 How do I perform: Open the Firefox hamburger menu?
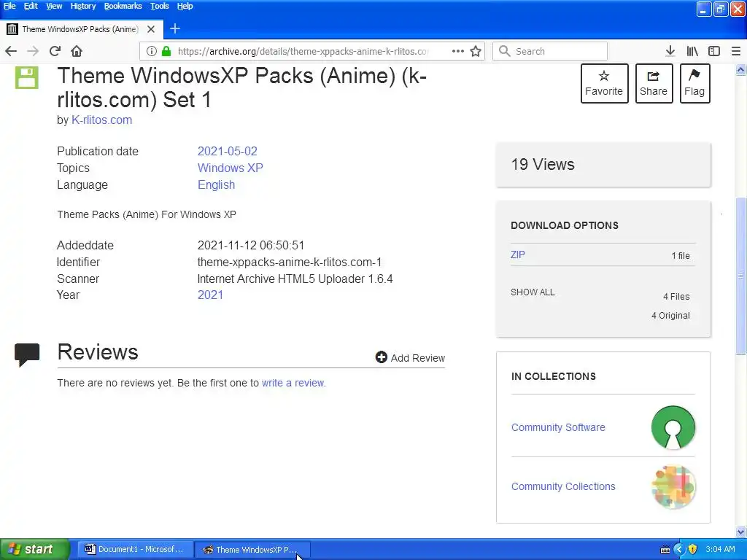(x=735, y=51)
